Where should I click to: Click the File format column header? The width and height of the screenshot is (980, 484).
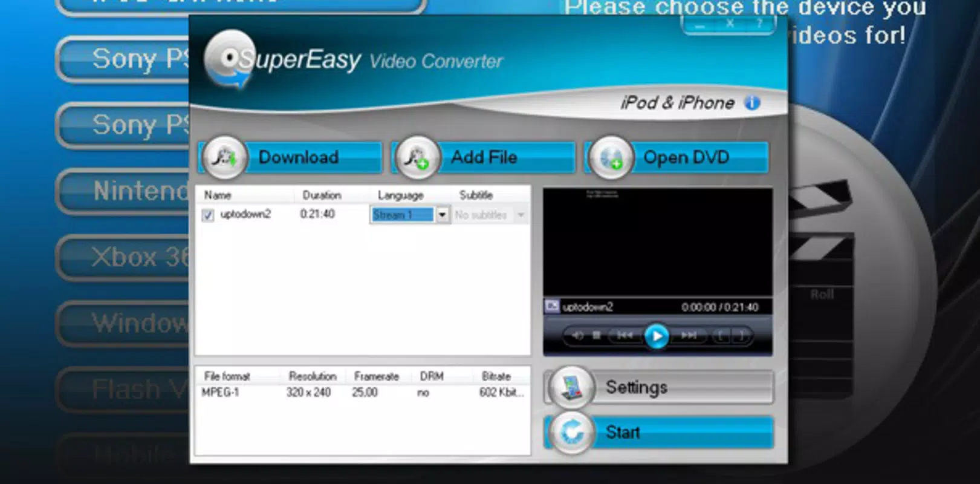227,376
